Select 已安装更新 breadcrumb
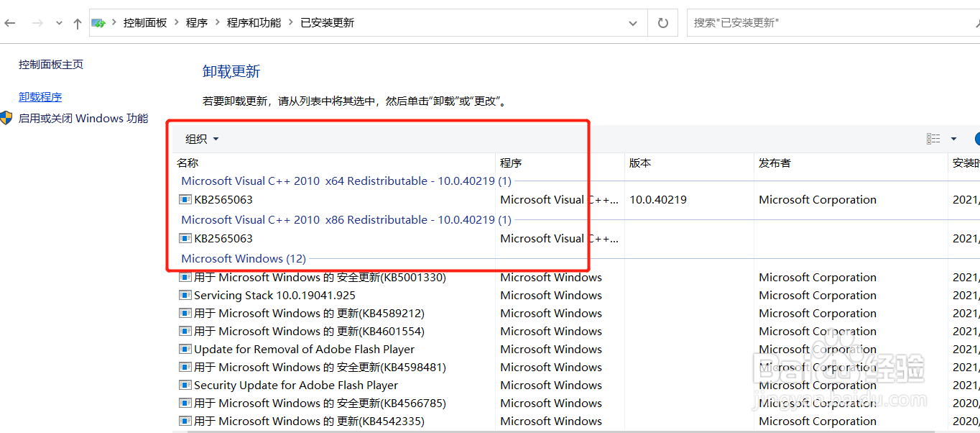Screen dimensions: 980x433 click(327, 23)
